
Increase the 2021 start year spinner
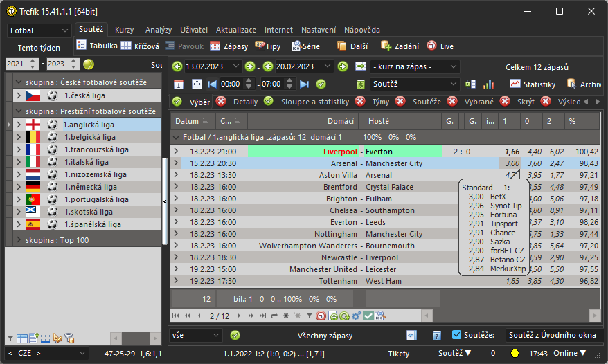(x=33, y=61)
